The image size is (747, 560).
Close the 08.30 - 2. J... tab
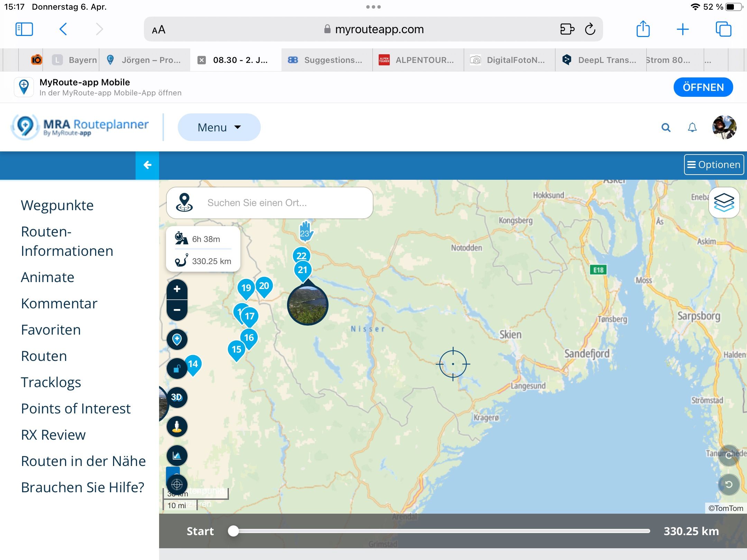coord(202,60)
